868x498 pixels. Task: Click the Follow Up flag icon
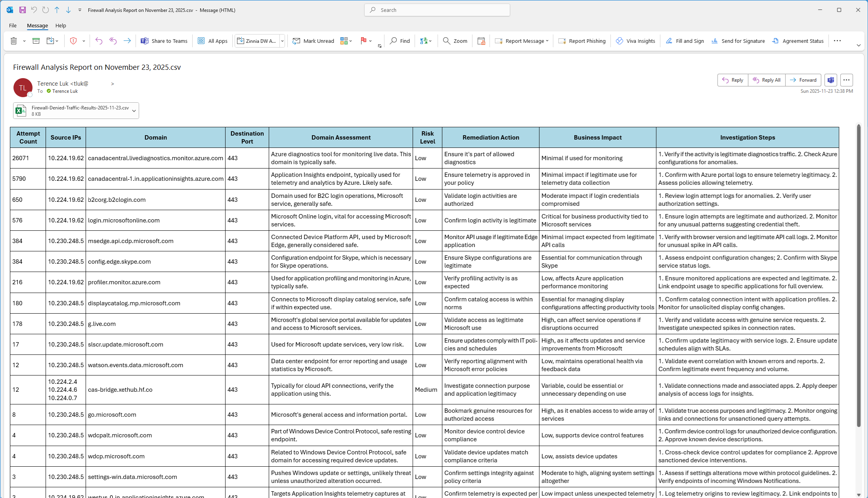363,41
